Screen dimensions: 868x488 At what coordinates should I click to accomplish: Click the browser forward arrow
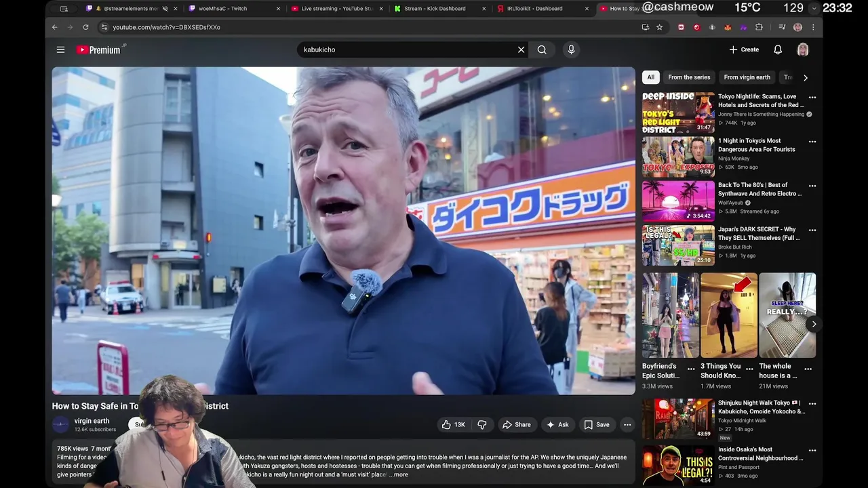71,27
